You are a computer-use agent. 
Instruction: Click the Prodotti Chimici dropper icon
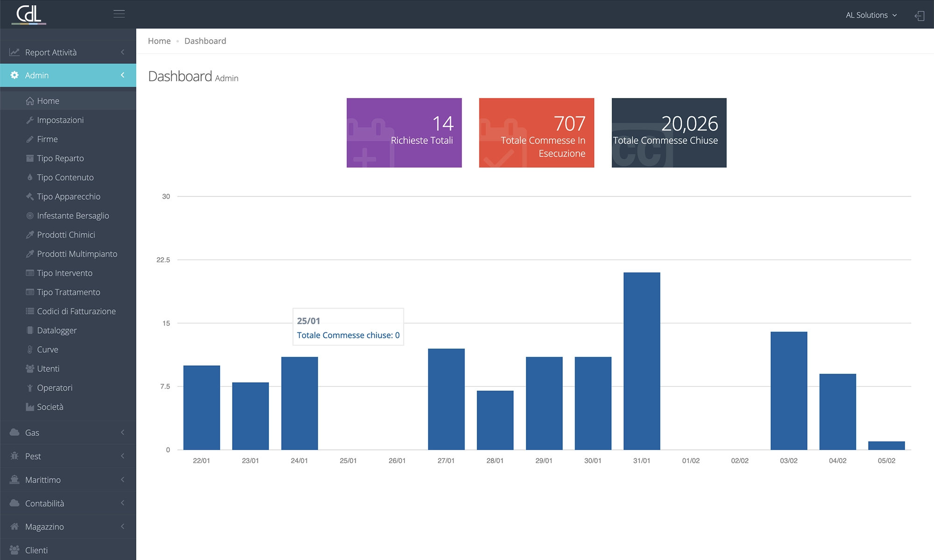coord(30,235)
